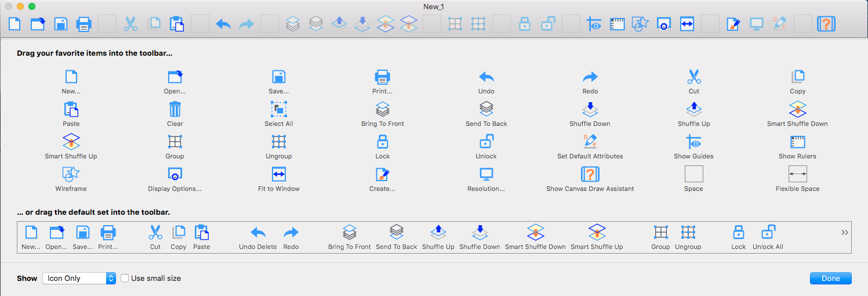Select the Show Guides palette item

point(694,147)
